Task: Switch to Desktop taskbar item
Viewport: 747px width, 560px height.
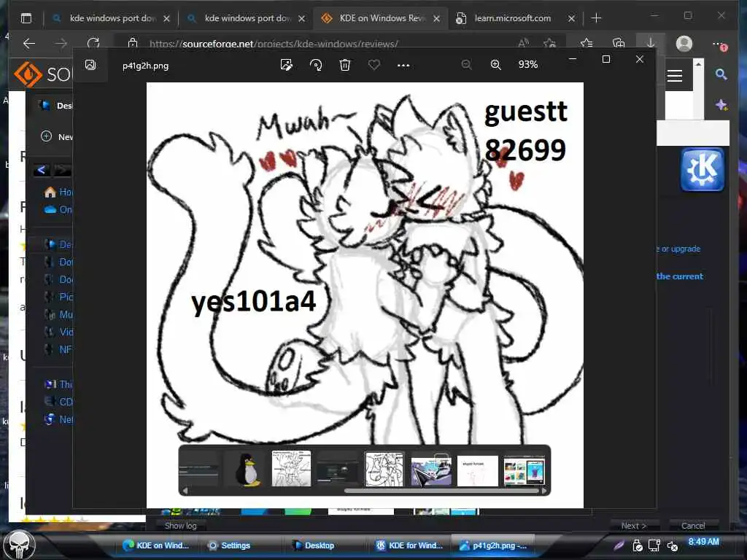Action: point(314,545)
